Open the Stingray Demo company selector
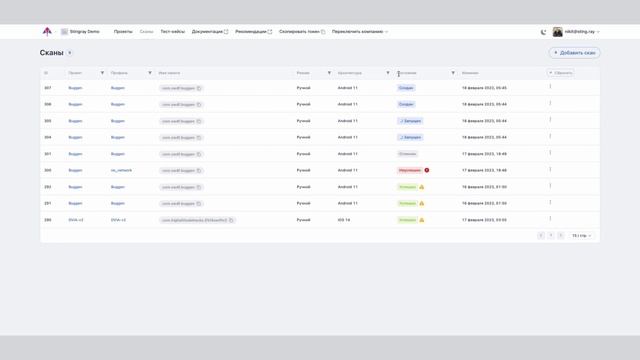Viewport: 640px width, 360px height. (80, 31)
